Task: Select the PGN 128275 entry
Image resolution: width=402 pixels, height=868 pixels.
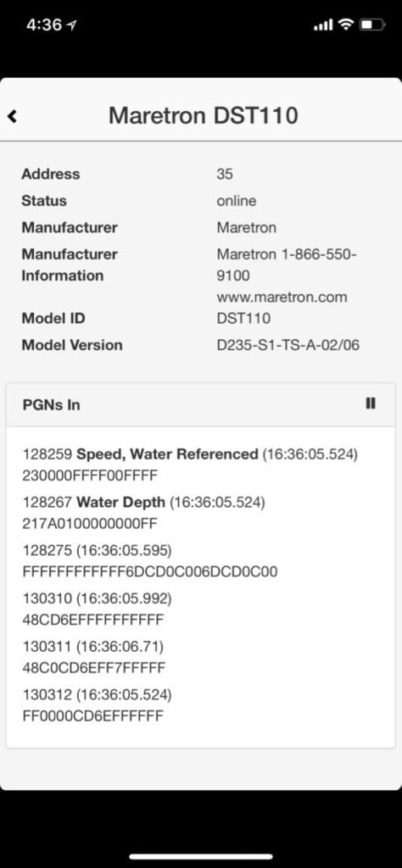Action: (x=150, y=561)
